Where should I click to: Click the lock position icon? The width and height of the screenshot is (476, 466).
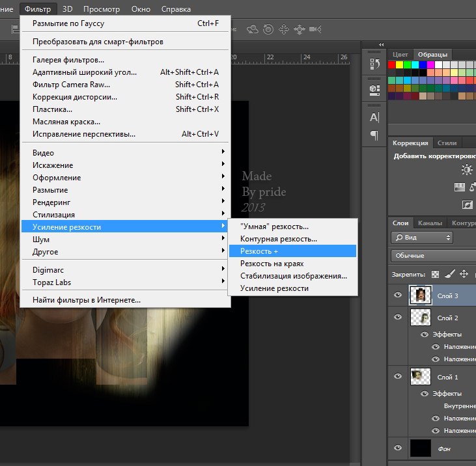click(x=464, y=274)
